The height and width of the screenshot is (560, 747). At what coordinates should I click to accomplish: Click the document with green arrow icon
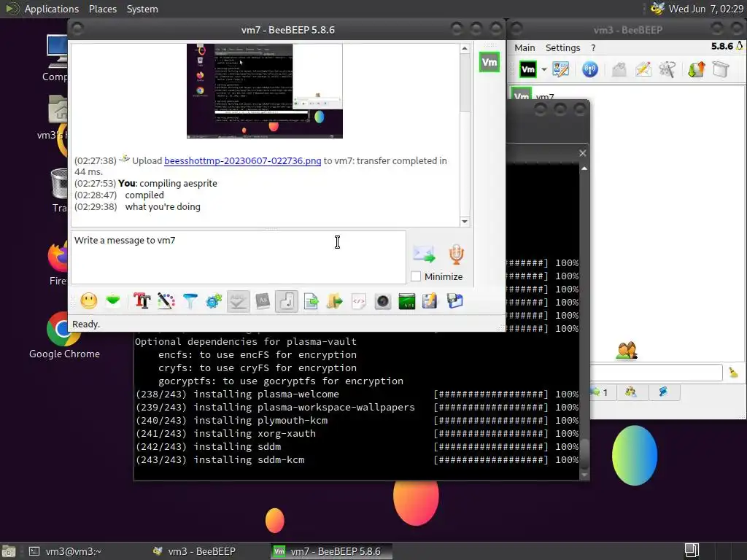(311, 301)
